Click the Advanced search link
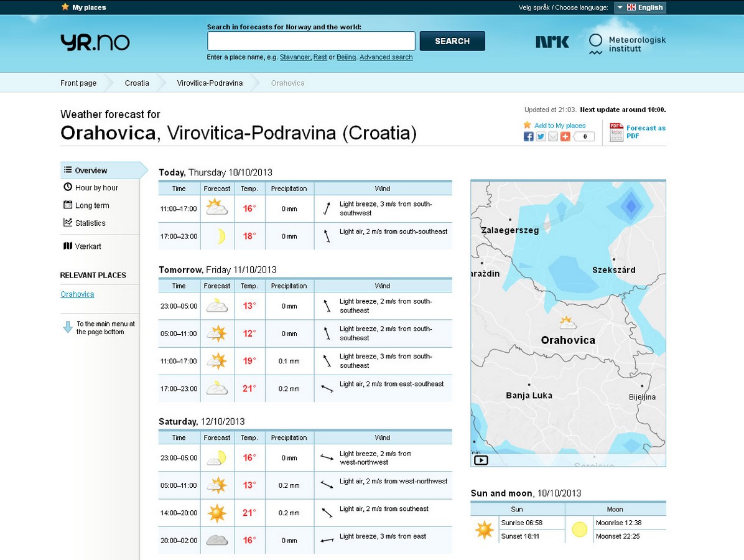The height and width of the screenshot is (560, 744). point(386,57)
